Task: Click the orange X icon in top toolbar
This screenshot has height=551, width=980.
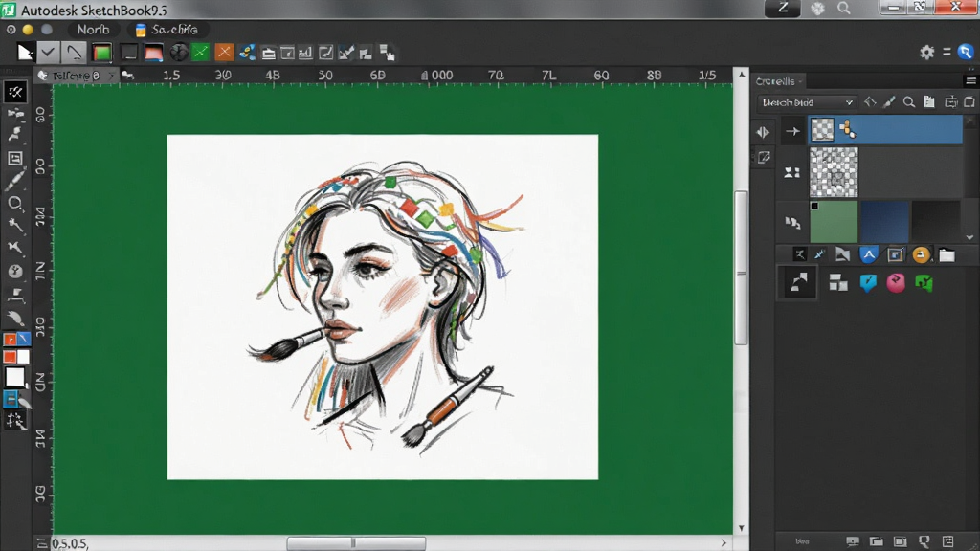Action: 224,53
